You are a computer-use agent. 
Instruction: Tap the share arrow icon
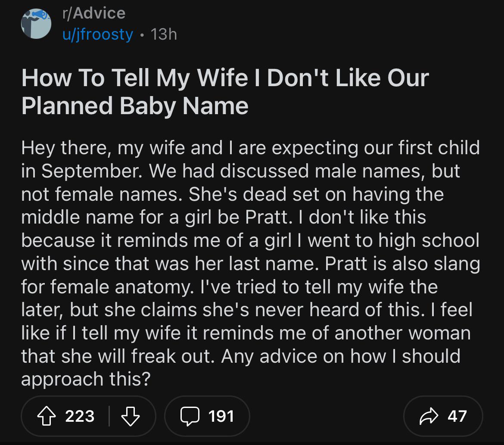(428, 416)
